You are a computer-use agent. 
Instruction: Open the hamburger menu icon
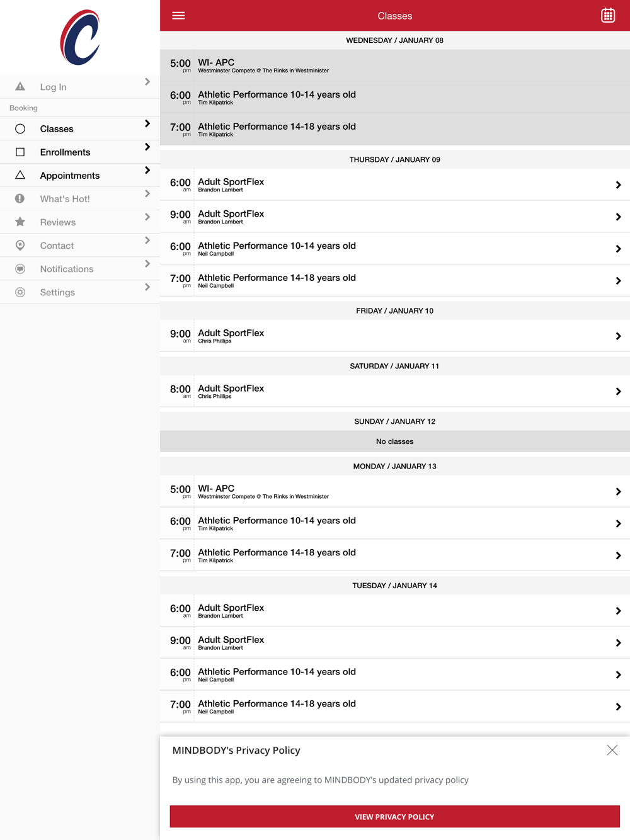click(178, 16)
